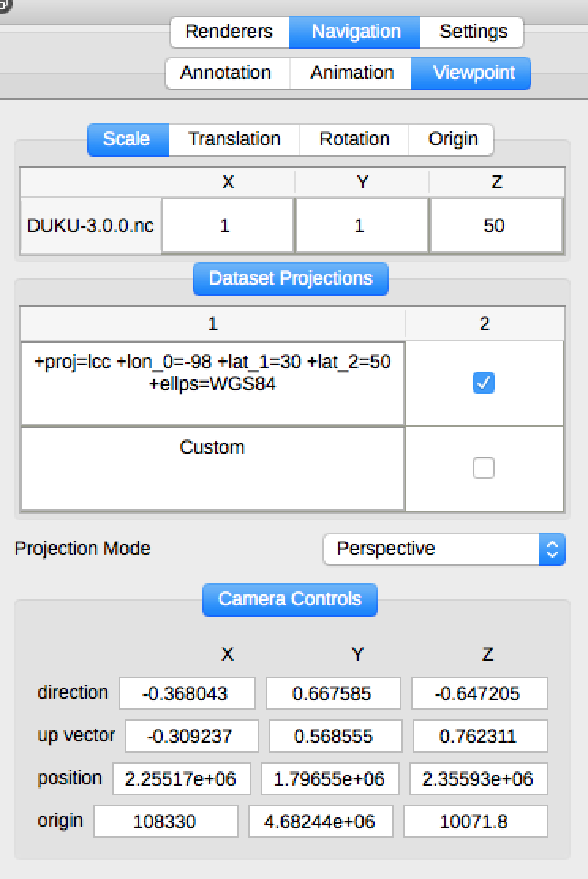Screen dimensions: 588x879
Task: Select the Translation transform tab
Action: pos(234,140)
